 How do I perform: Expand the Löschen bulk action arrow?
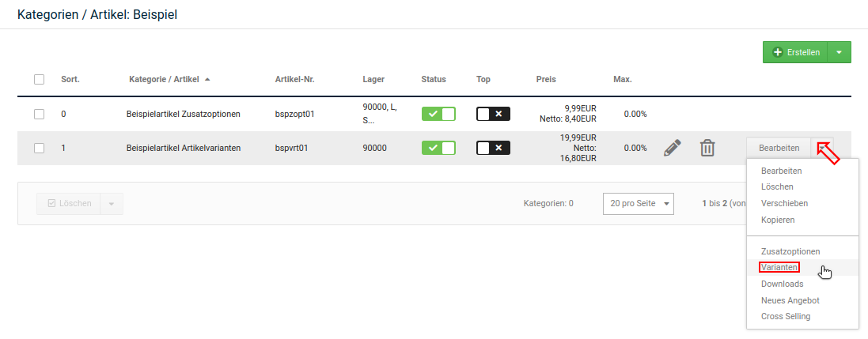[x=112, y=204]
